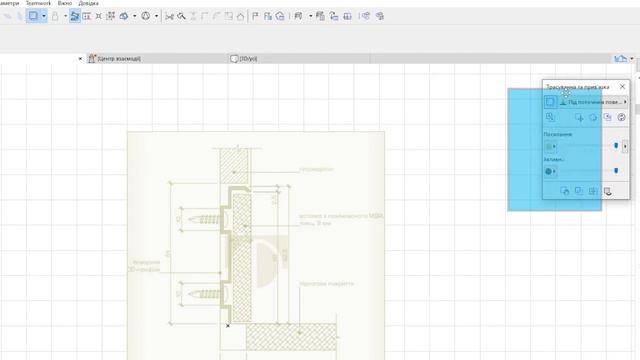Click the round clock-like toolbar icon

coord(146,16)
